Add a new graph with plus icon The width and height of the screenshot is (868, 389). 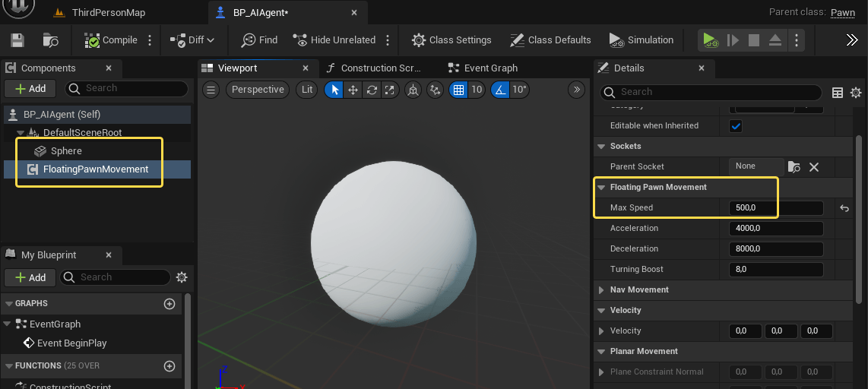(x=169, y=304)
